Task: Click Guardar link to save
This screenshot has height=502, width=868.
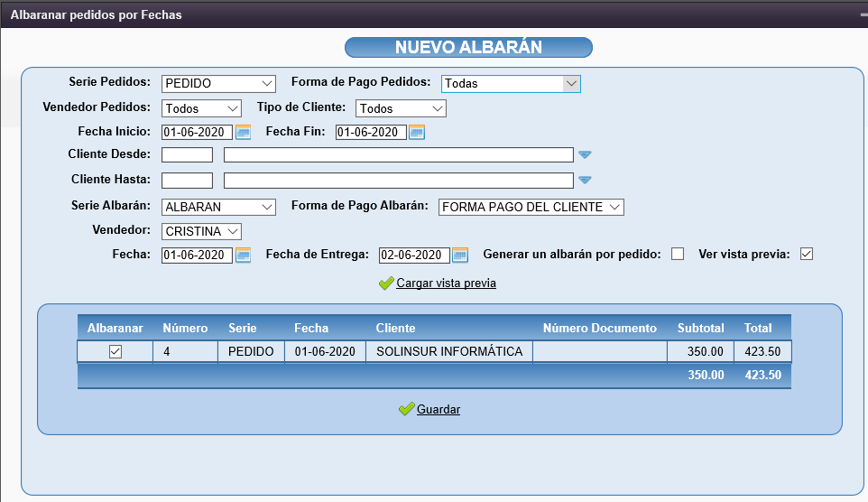Action: [439, 410]
